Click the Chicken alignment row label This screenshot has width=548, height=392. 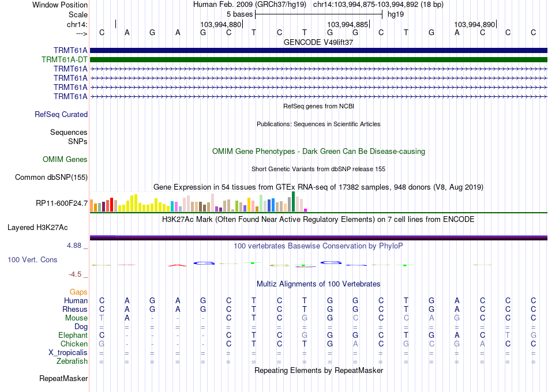[74, 344]
